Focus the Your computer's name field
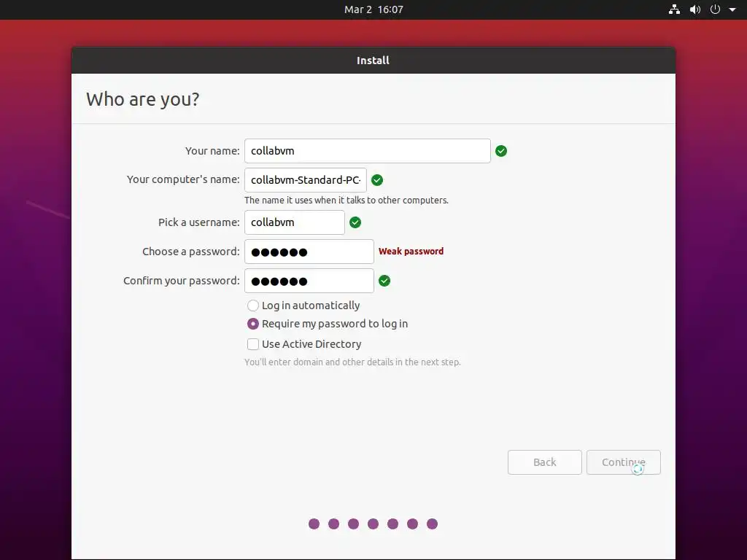This screenshot has height=560, width=747. pos(306,180)
